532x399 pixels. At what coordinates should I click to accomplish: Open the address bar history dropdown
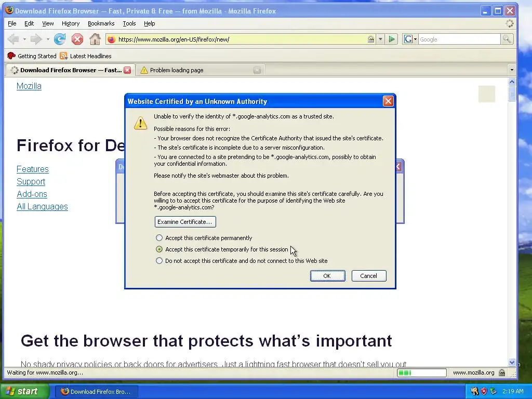(380, 39)
